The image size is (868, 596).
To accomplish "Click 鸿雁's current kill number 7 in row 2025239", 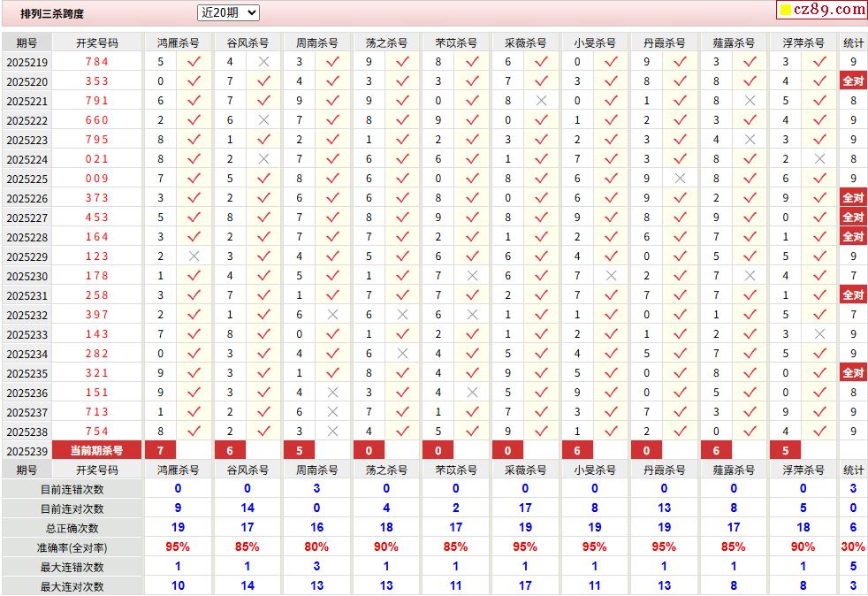I will (161, 450).
